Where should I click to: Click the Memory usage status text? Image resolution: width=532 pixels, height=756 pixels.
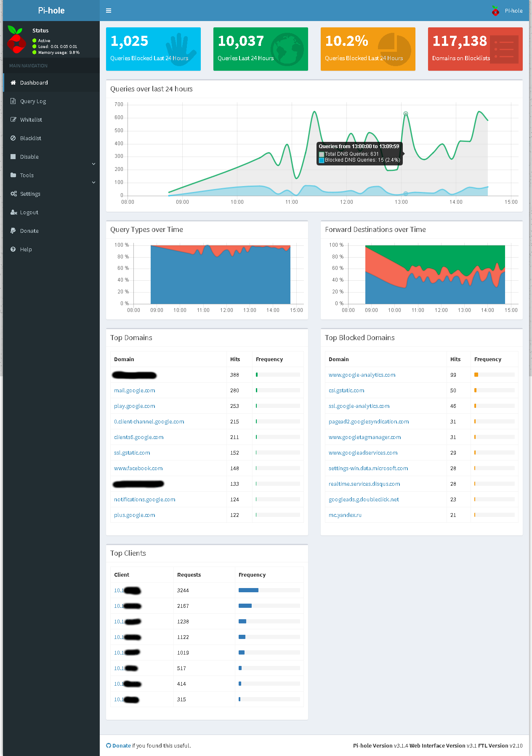tap(59, 53)
